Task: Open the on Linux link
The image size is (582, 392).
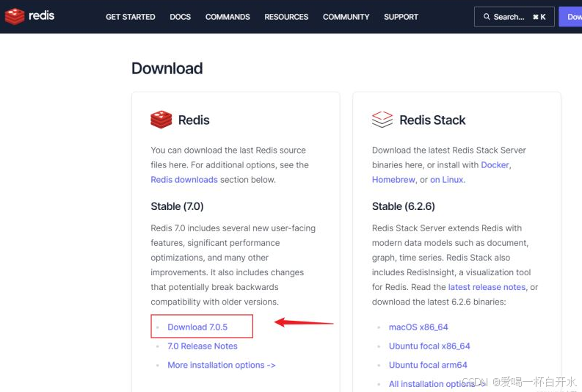Action: click(447, 180)
